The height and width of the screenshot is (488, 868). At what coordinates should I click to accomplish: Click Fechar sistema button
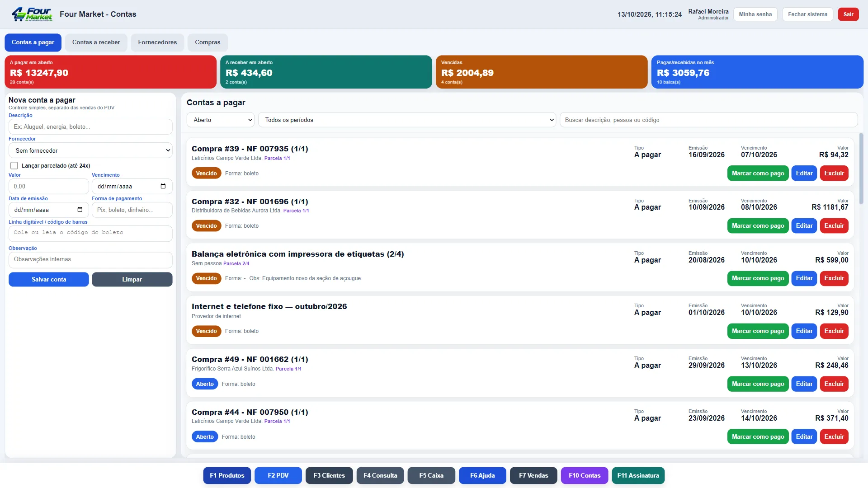[807, 14]
